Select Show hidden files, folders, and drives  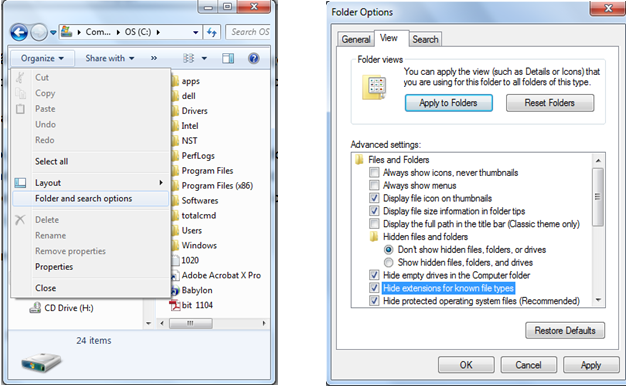[388, 263]
